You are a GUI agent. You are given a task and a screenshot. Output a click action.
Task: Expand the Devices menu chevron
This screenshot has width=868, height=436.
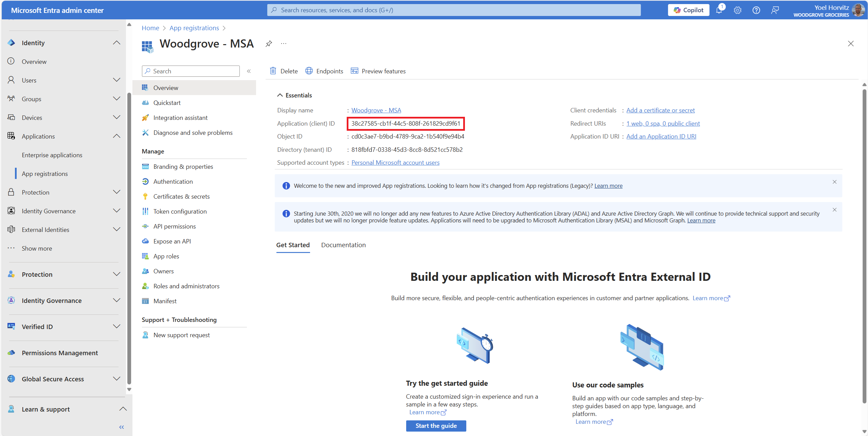click(x=116, y=117)
